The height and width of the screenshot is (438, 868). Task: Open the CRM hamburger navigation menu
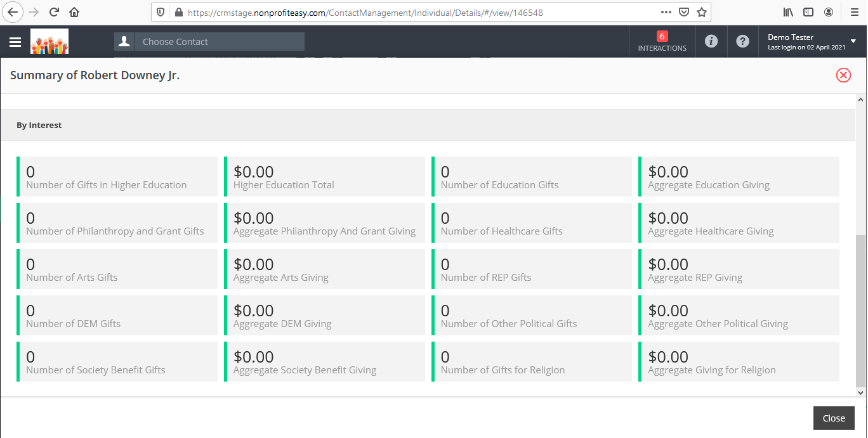coord(15,42)
